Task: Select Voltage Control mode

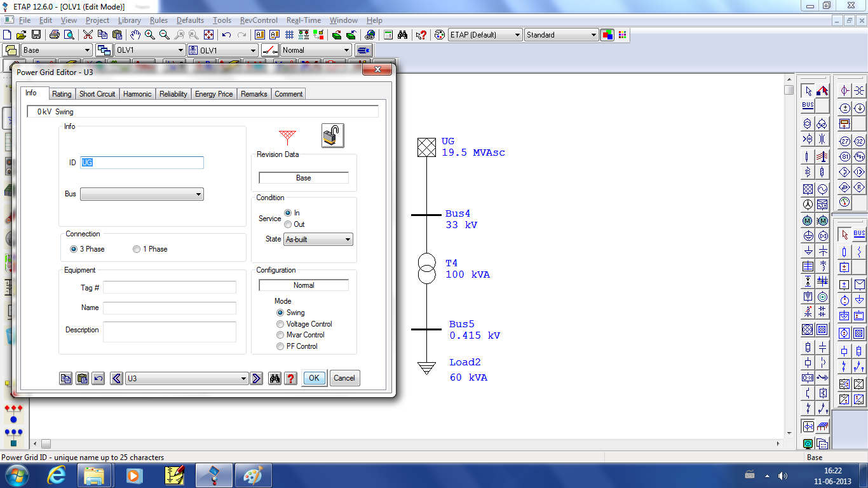Action: 280,324
